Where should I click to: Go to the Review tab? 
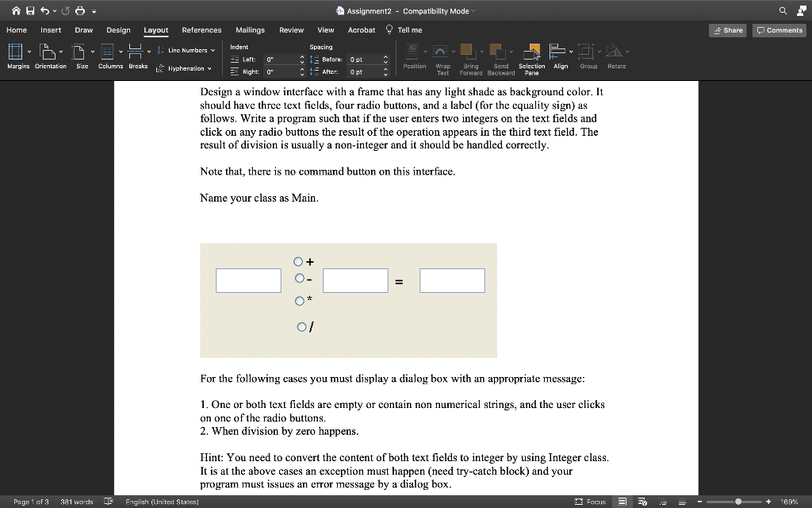click(x=291, y=30)
